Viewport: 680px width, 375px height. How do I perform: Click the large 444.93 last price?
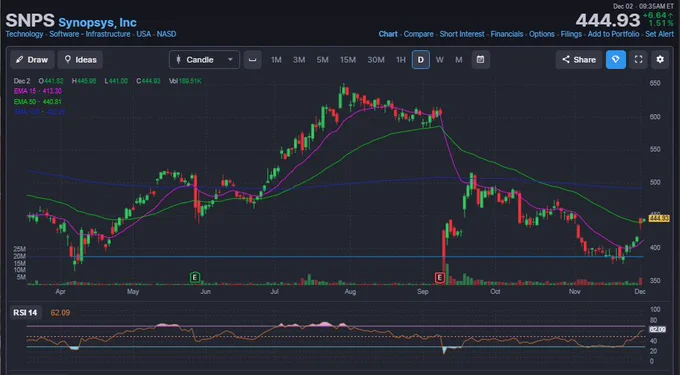[608, 20]
